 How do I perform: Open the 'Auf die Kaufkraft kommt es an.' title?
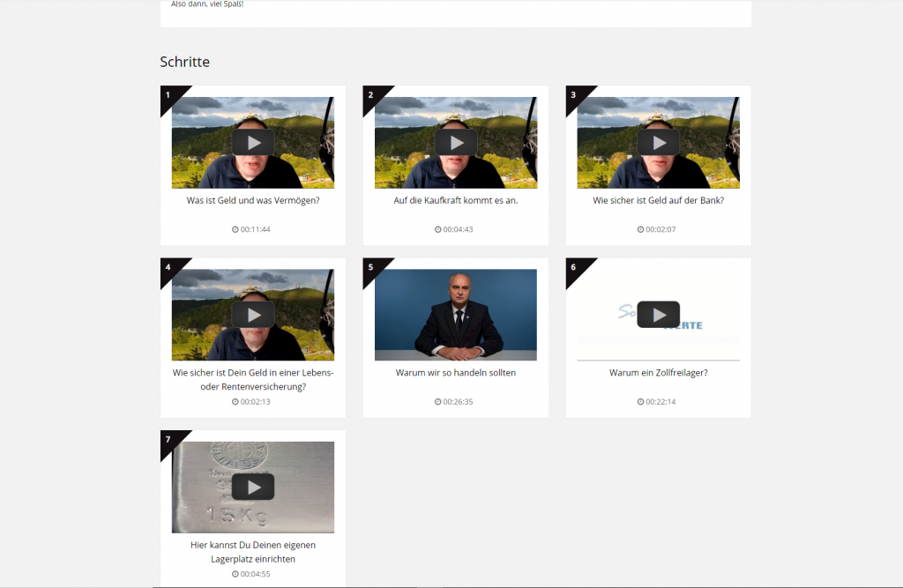[x=456, y=200]
